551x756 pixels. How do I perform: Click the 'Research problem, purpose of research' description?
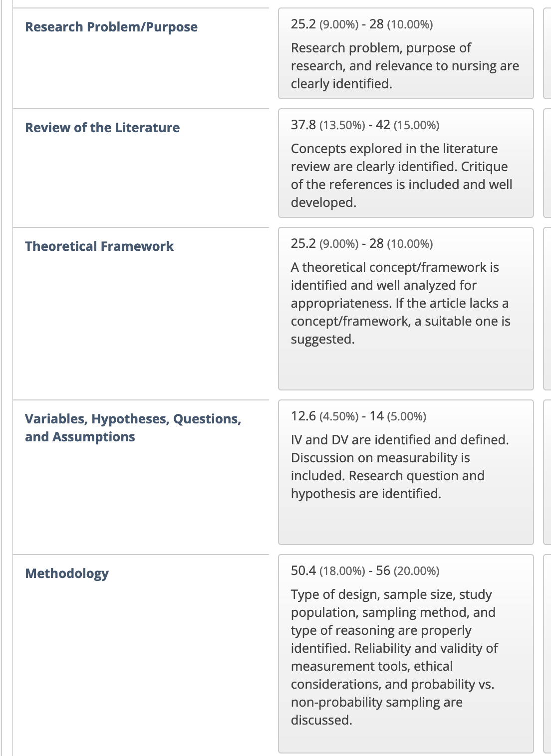pyautogui.click(x=405, y=66)
